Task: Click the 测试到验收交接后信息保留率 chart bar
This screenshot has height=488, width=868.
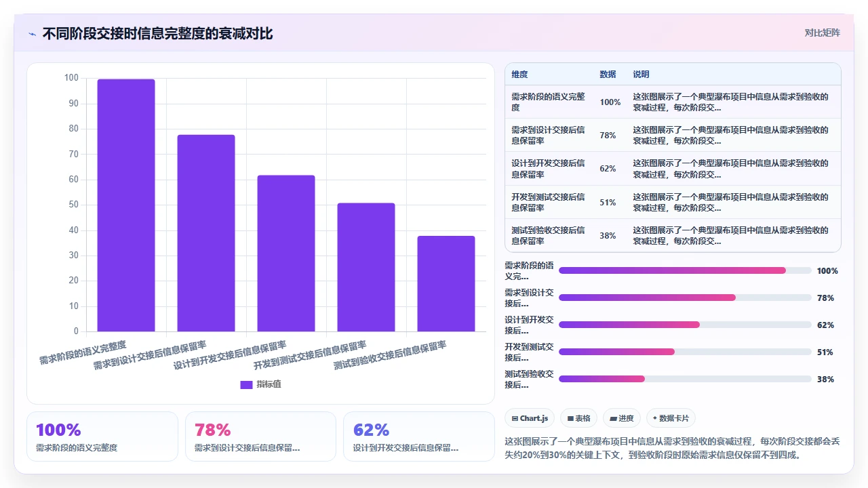Action: [446, 283]
